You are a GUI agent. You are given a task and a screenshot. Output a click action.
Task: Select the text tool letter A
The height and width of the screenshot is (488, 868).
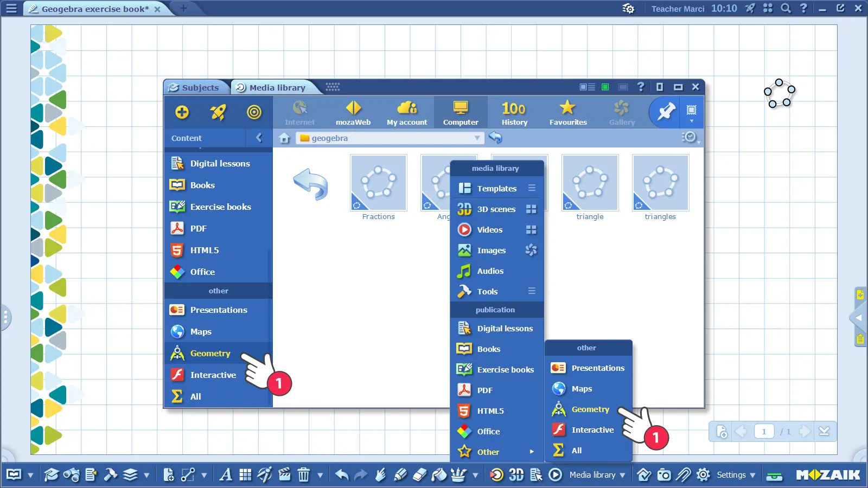(226, 476)
